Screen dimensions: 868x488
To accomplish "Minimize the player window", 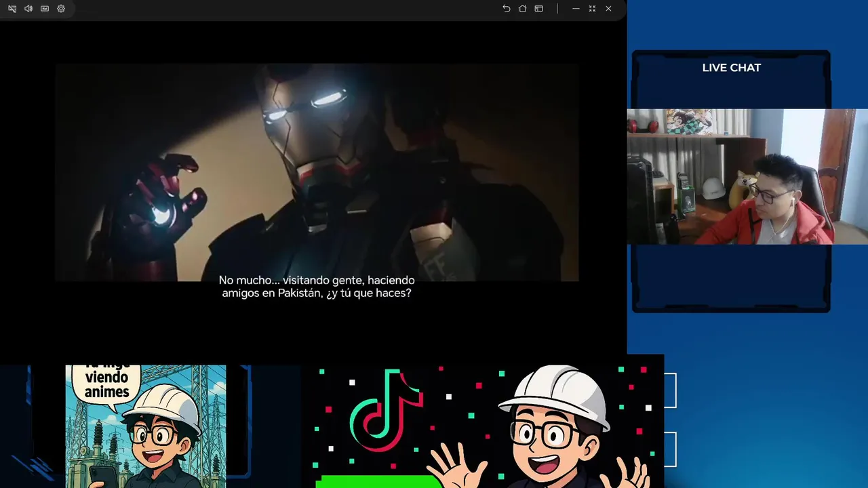I will pyautogui.click(x=576, y=9).
